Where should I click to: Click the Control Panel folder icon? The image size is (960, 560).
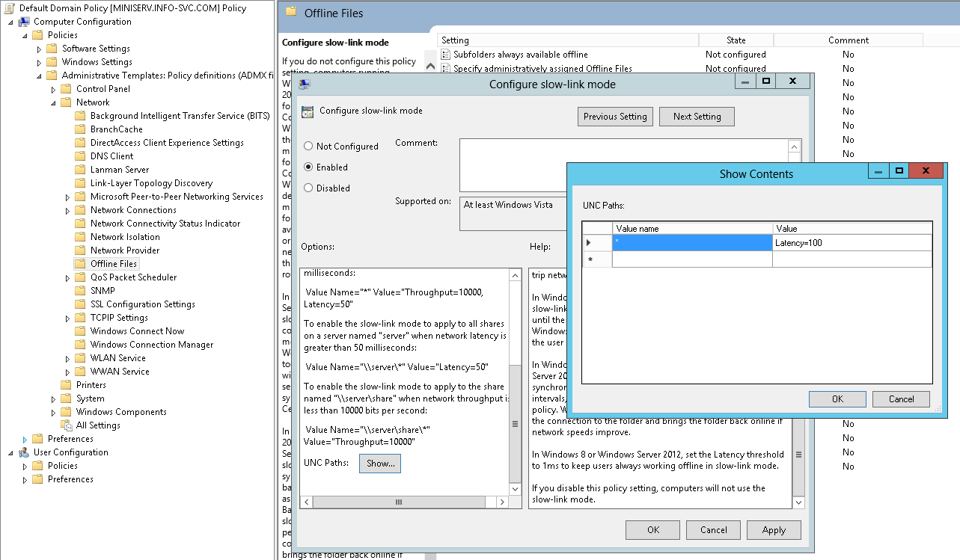67,89
